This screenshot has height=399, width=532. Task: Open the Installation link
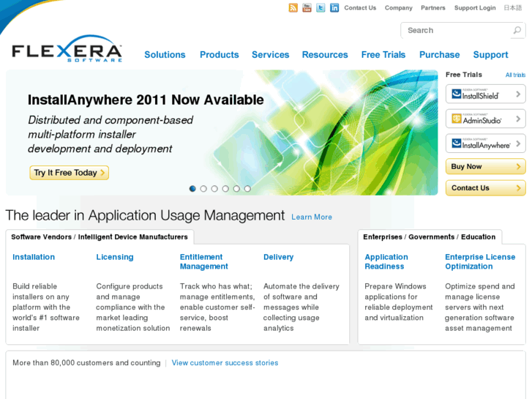[x=34, y=257]
